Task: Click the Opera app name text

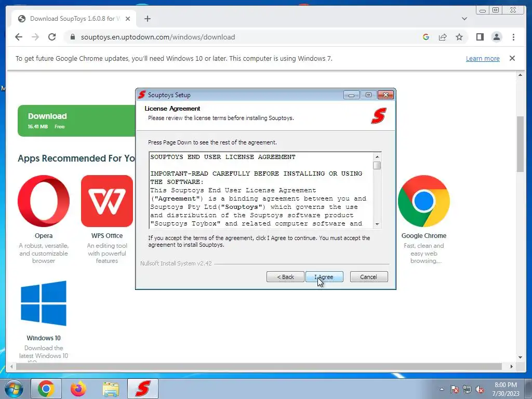Action: pos(44,236)
